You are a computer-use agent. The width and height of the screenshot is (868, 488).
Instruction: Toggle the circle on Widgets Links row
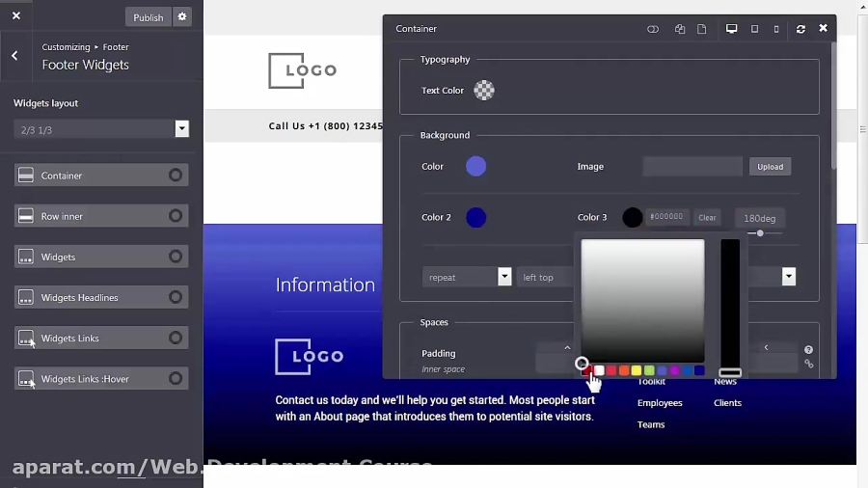[x=176, y=339]
